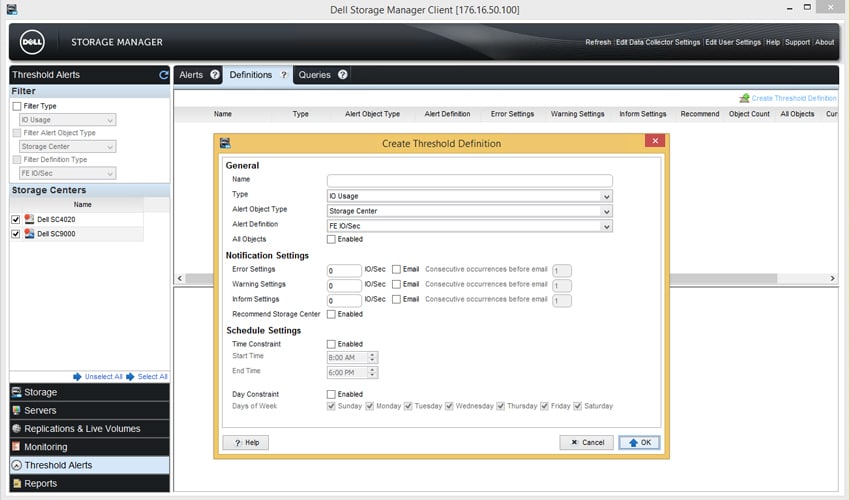
Task: Click the Storage nav icon
Action: (17, 392)
